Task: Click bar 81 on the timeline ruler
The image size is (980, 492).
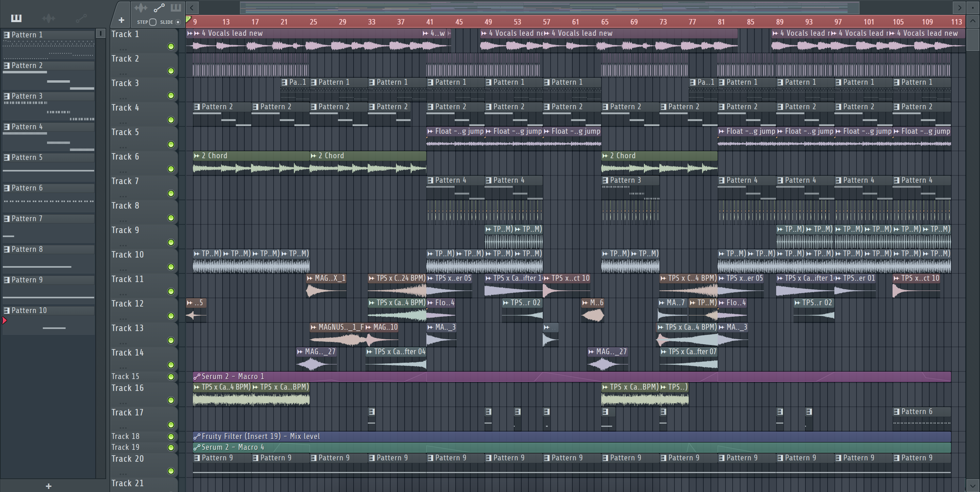Action: pyautogui.click(x=721, y=22)
